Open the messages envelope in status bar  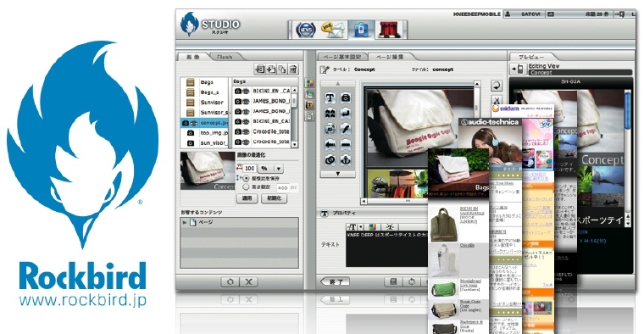[550, 14]
